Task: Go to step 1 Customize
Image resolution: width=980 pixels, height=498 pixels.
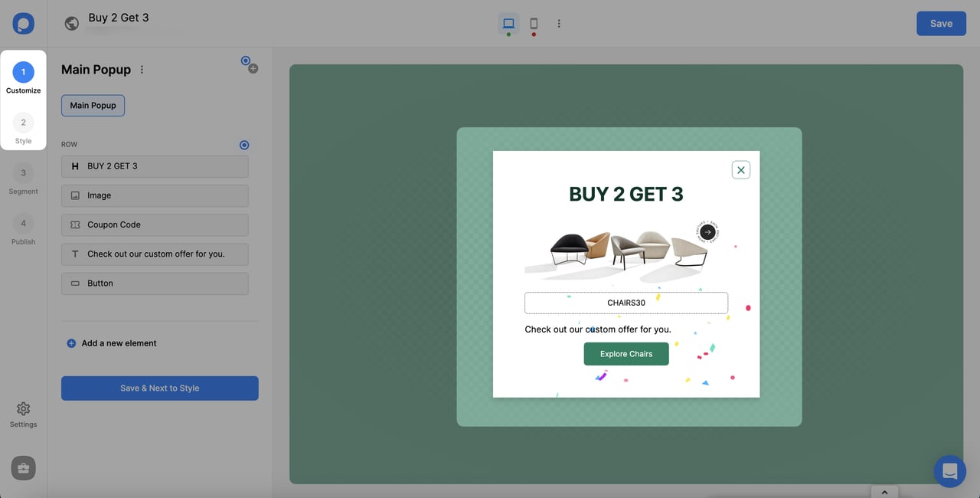Action: pyautogui.click(x=23, y=78)
